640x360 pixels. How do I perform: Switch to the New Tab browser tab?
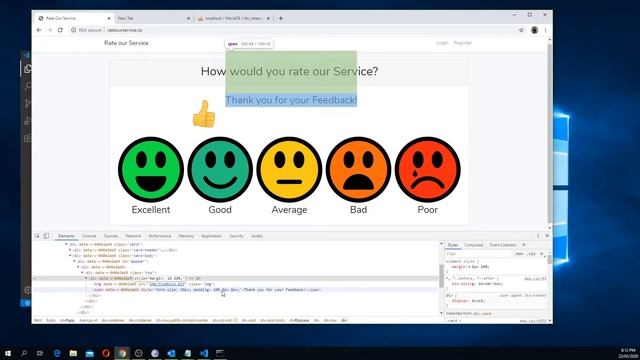coord(153,18)
